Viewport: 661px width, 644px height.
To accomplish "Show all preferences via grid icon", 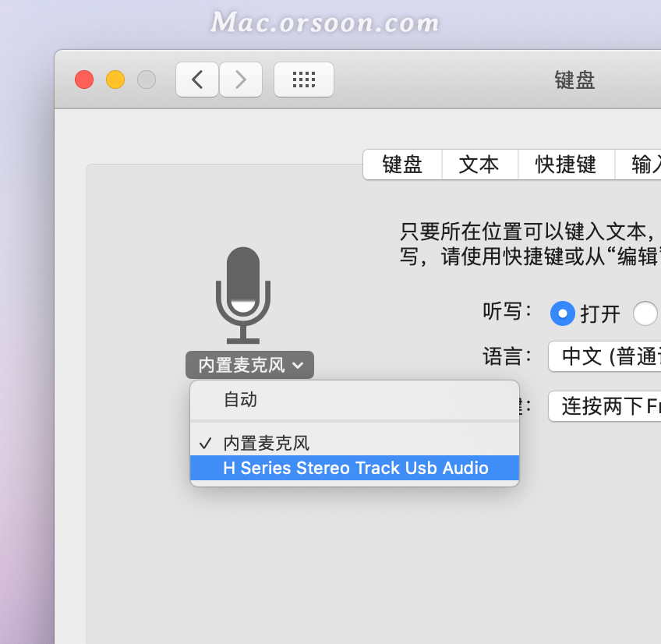I will pos(303,80).
